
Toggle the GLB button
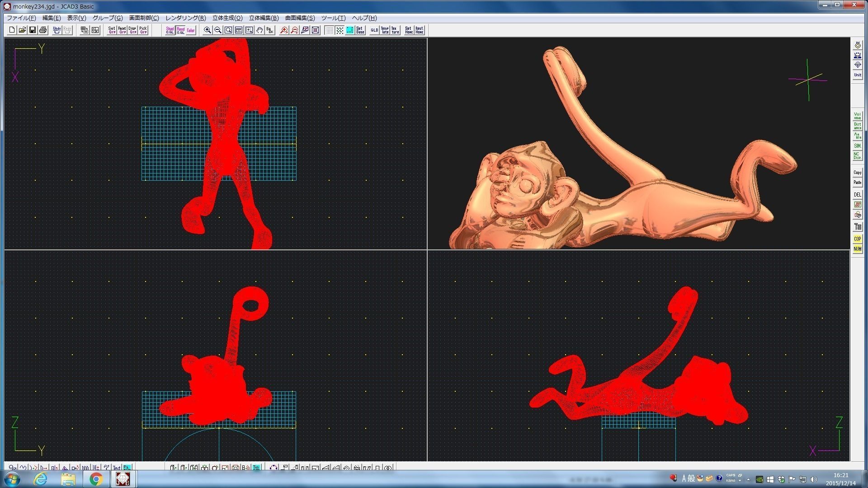click(374, 30)
